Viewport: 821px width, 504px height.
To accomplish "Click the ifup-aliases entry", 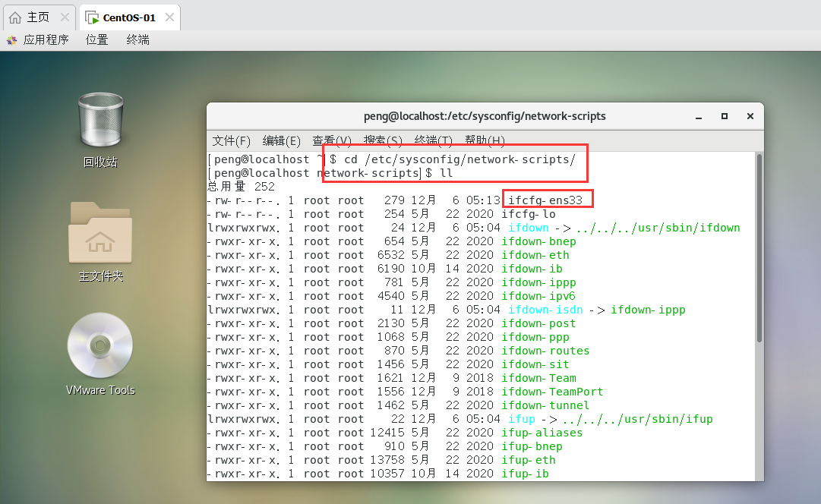I will point(542,433).
